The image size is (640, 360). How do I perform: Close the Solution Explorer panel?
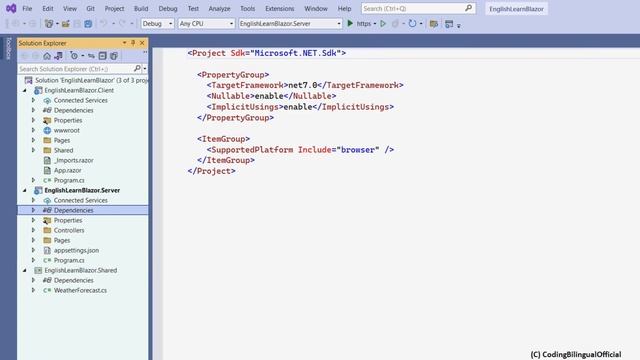tap(142, 43)
